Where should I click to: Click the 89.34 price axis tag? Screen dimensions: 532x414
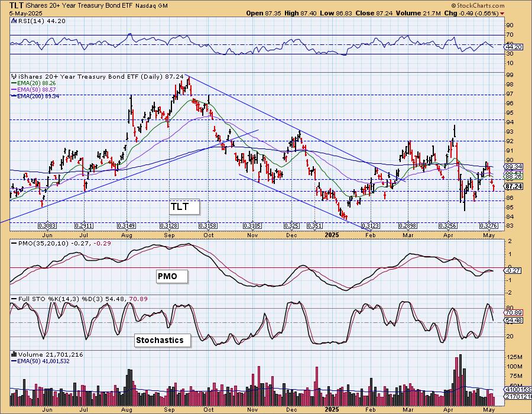pos(514,167)
